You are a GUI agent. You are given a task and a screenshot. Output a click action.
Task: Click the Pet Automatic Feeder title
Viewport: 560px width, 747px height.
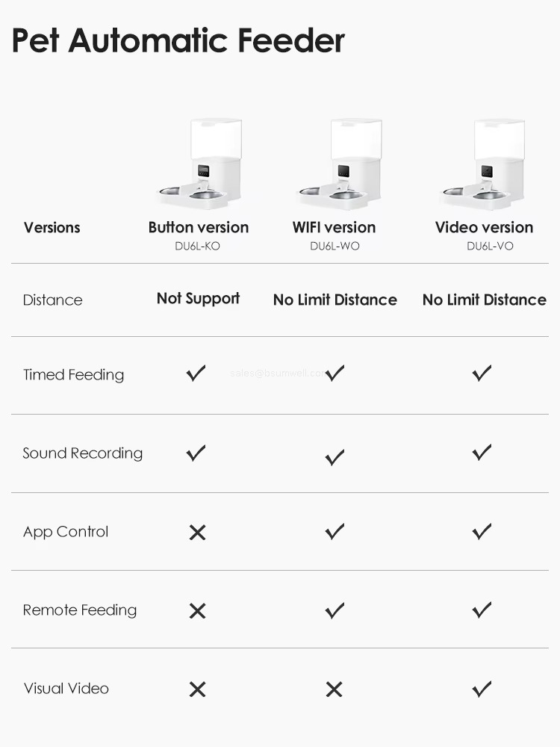(x=178, y=40)
